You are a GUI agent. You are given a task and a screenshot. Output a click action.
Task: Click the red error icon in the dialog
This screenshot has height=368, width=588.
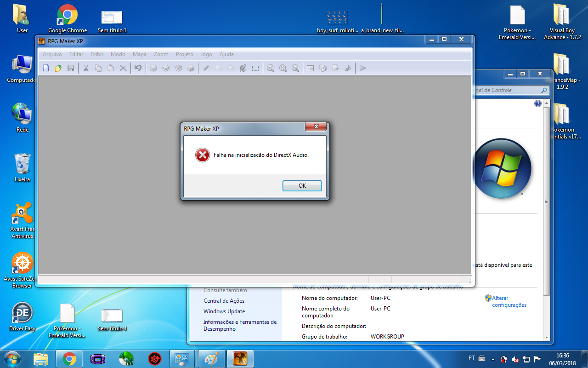click(x=202, y=155)
